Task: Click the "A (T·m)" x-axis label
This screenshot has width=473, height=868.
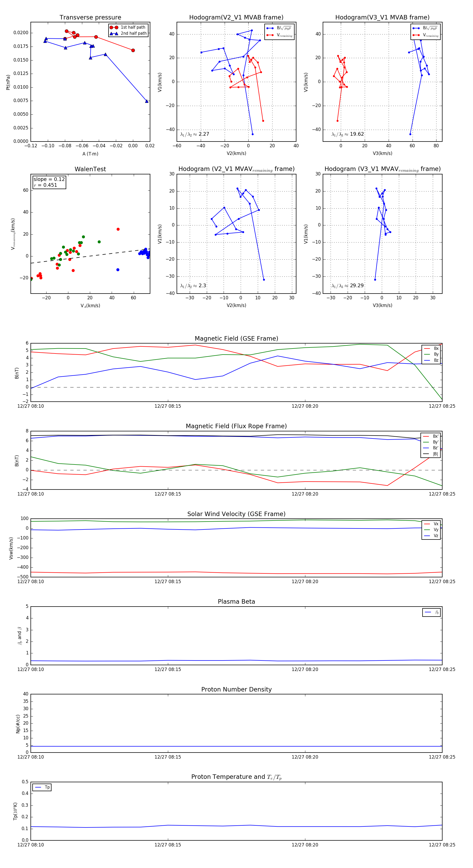Action: click(x=90, y=154)
